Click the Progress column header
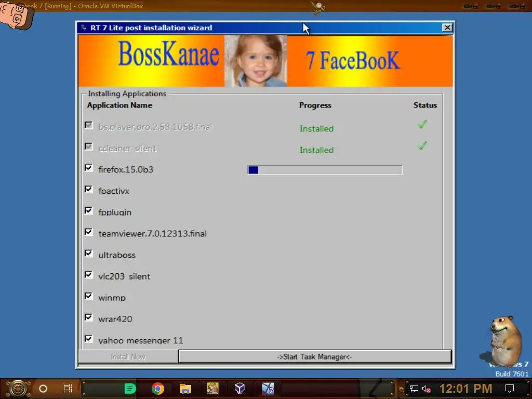Viewport: 532px width, 399px height. (315, 105)
